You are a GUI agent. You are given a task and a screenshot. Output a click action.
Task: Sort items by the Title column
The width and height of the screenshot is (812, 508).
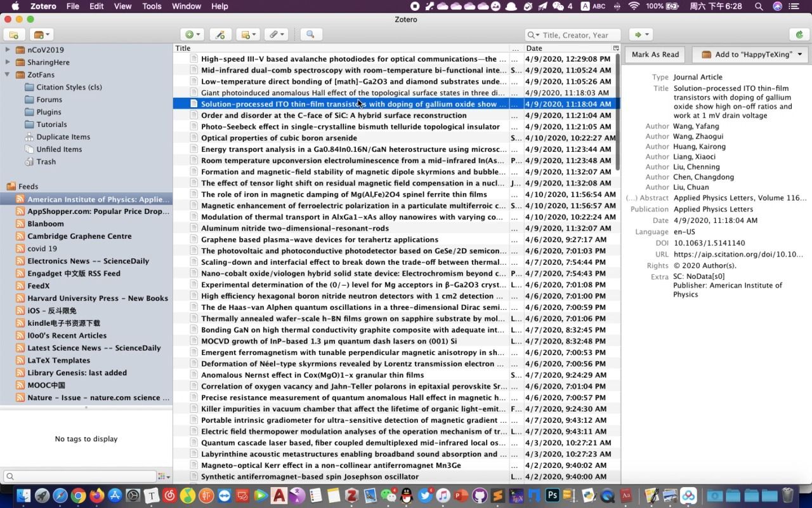point(341,48)
